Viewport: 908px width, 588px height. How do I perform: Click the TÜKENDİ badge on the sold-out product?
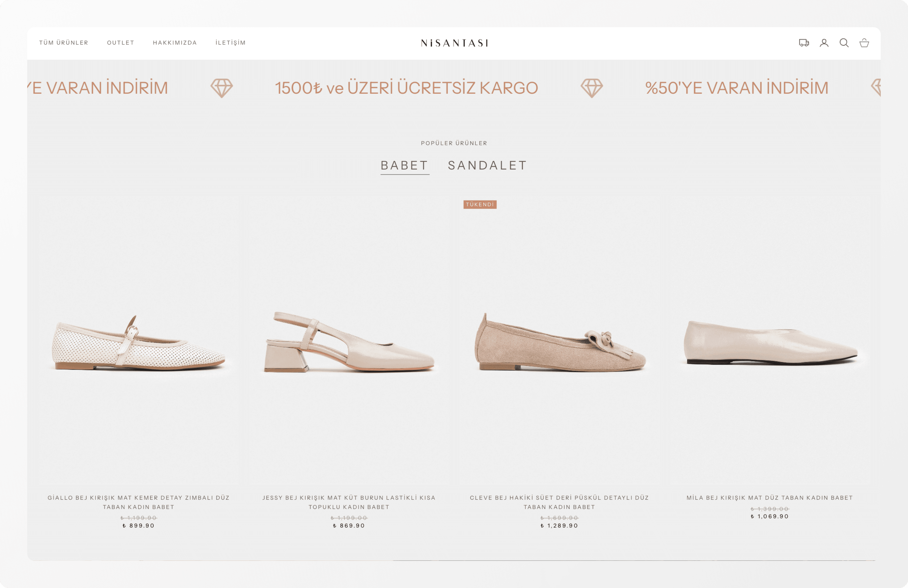pyautogui.click(x=480, y=205)
